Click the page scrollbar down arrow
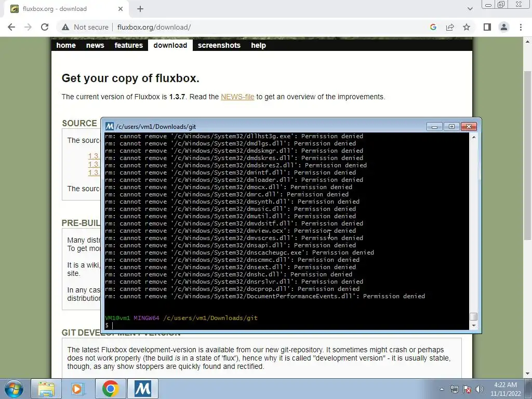Image resolution: width=532 pixels, height=399 pixels. click(x=528, y=374)
